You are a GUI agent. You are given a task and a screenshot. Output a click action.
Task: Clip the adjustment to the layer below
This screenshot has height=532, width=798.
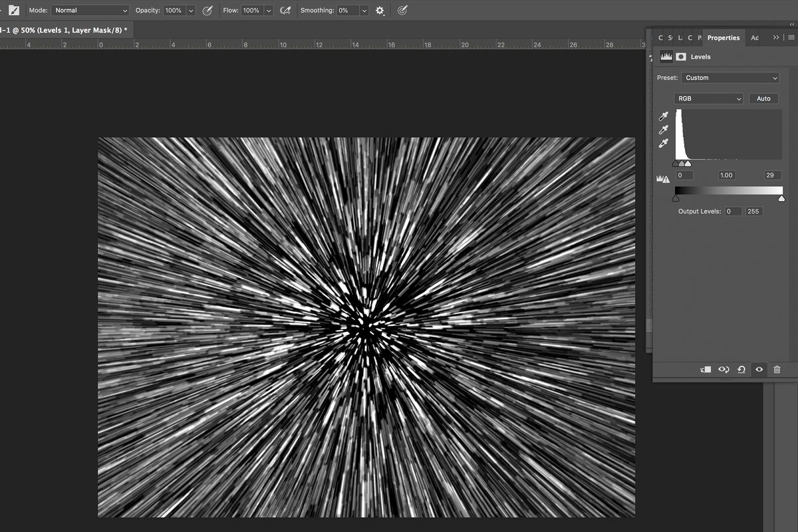(x=704, y=370)
